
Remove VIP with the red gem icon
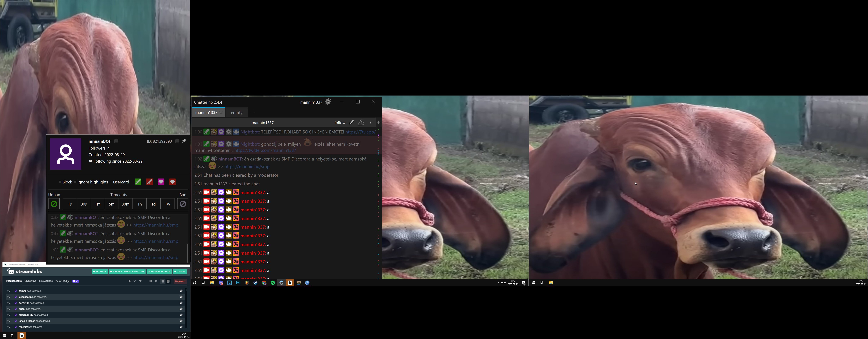[x=172, y=182]
